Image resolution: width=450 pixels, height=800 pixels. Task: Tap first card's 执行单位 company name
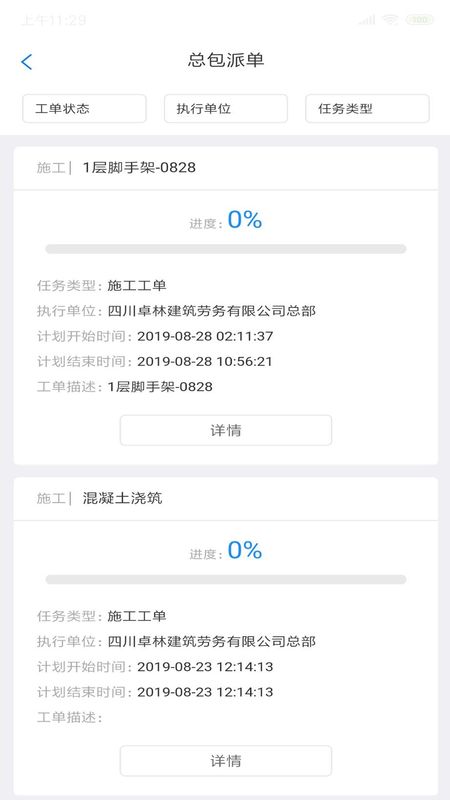coord(211,311)
